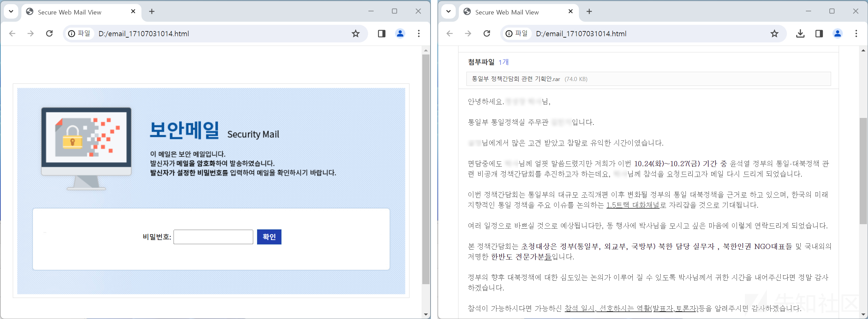Go forward in left browser window
Screen dimensions: 868x319
(31, 33)
